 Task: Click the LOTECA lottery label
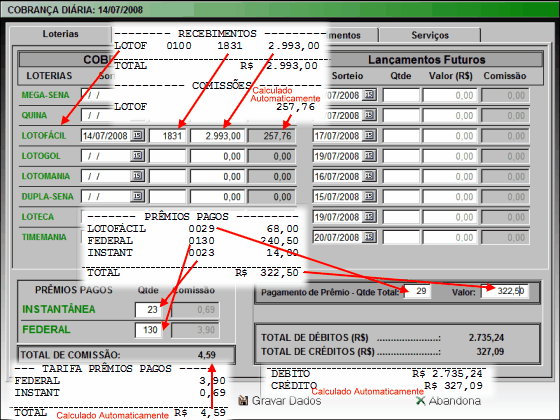38,217
